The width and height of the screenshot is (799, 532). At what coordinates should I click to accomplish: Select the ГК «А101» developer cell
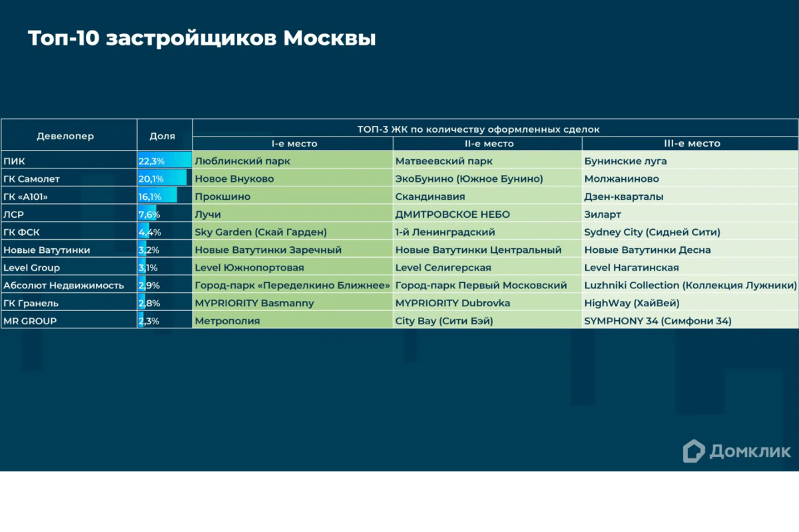(x=27, y=197)
